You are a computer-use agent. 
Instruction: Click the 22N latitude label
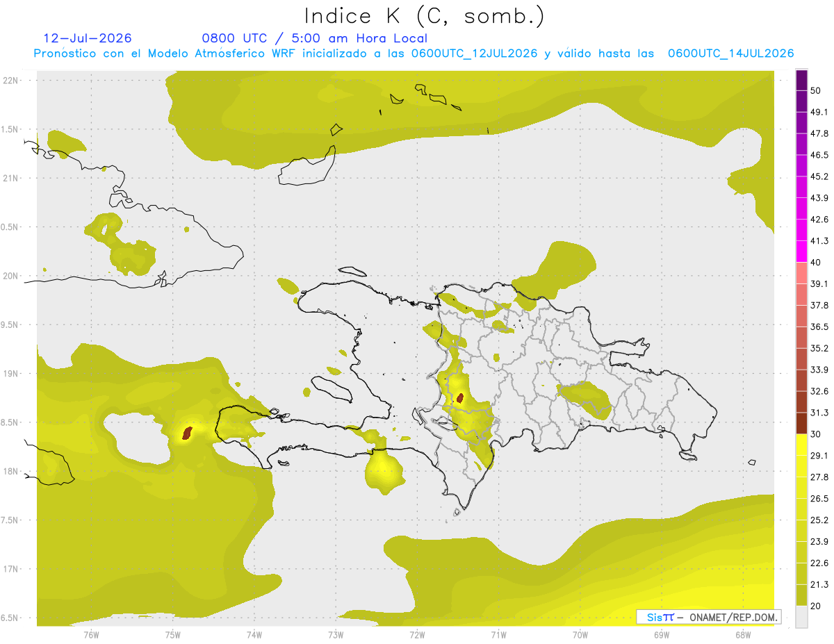(11, 80)
